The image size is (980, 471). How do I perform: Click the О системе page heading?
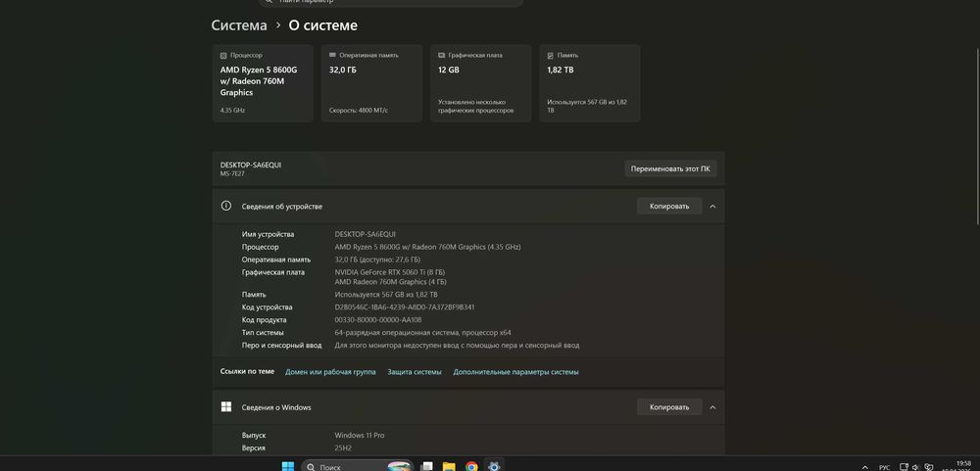coord(323,25)
